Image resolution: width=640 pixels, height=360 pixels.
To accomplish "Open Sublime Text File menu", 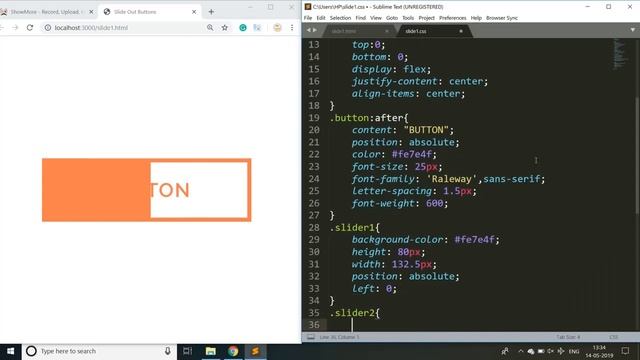I will (x=308, y=18).
